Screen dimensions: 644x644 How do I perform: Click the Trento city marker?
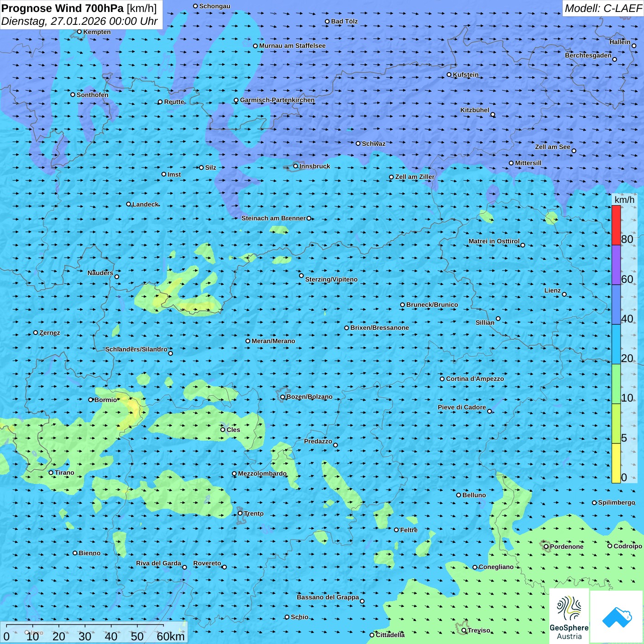click(x=240, y=513)
